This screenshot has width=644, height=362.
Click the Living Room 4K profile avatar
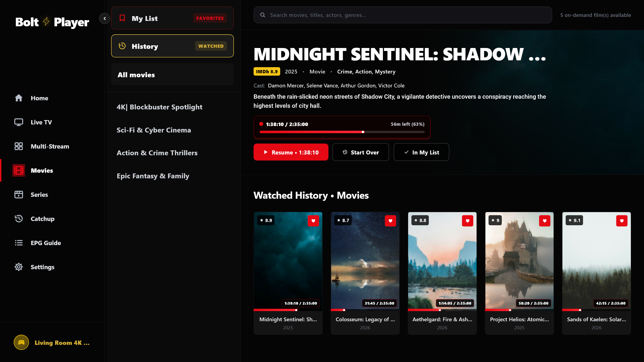[x=21, y=342]
